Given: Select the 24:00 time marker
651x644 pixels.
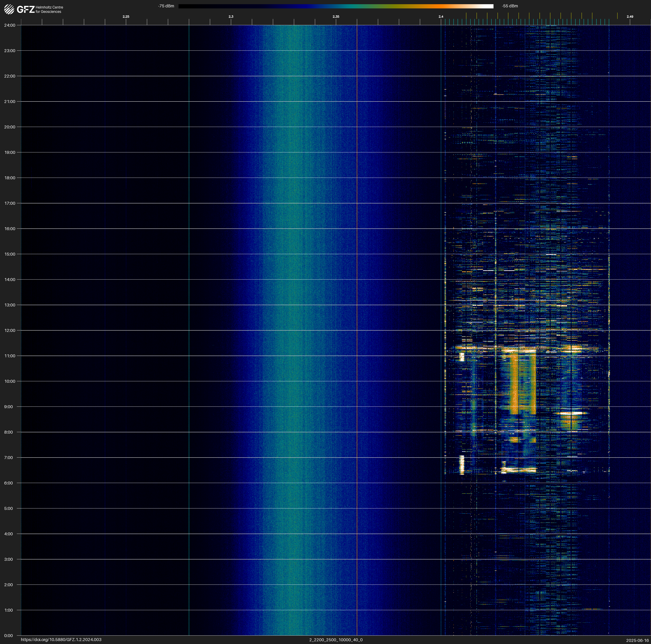Looking at the screenshot, I should point(10,25).
